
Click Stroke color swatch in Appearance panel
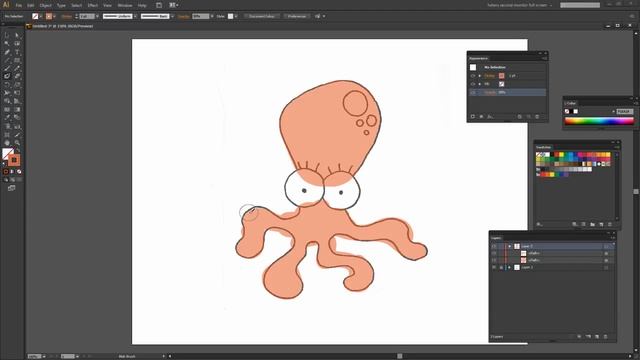click(501, 76)
